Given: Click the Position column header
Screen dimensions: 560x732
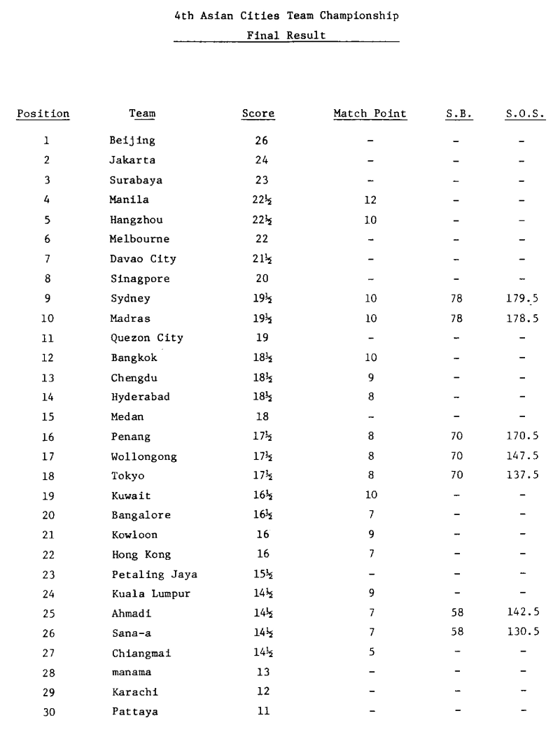Looking at the screenshot, I should coord(43,114).
